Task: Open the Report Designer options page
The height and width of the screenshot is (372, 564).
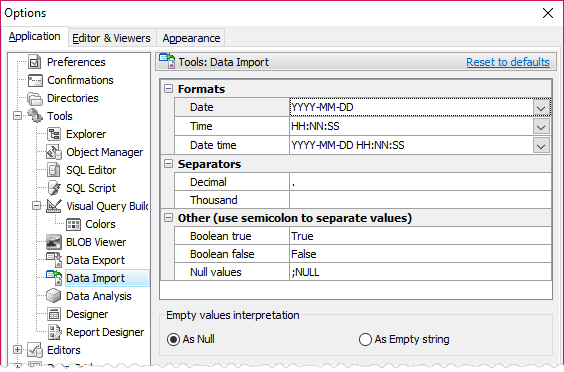Action: pos(105,332)
